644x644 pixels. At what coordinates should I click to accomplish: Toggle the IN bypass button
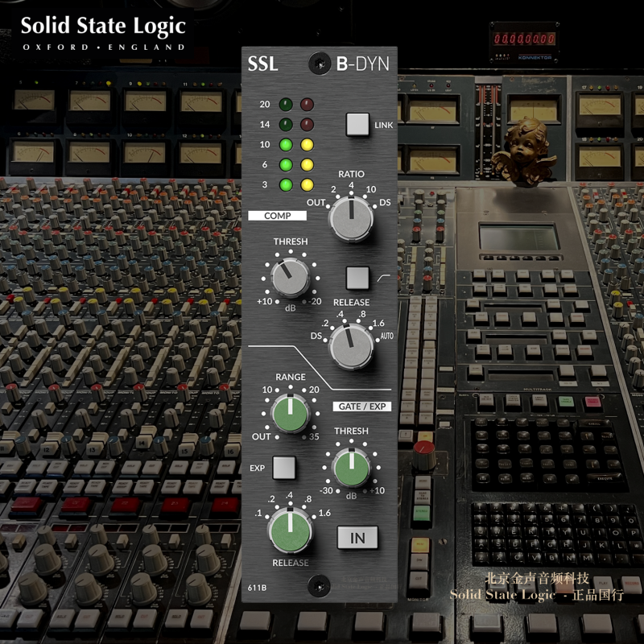coord(357,538)
